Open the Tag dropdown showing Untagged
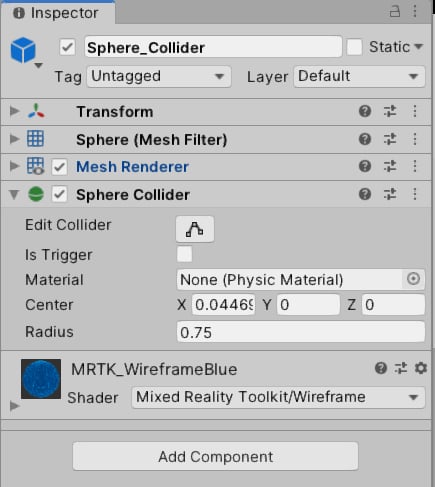The height and width of the screenshot is (487, 435). [x=159, y=76]
